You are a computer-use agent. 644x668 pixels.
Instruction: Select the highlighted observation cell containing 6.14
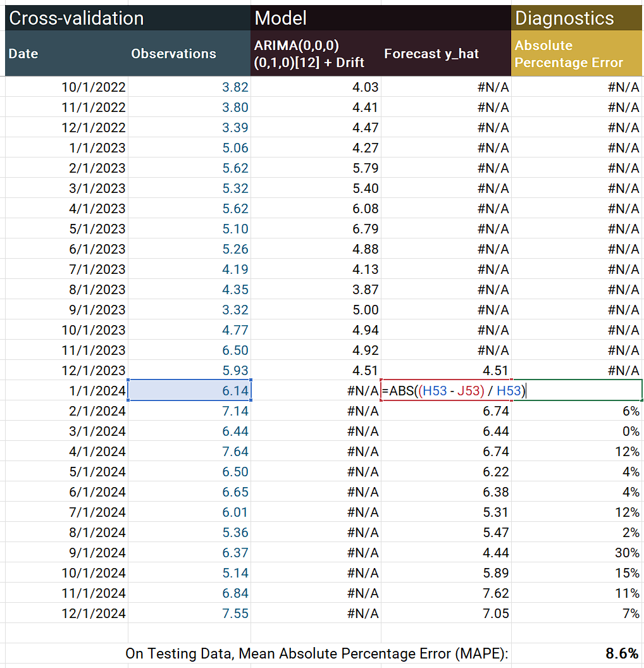click(190, 390)
